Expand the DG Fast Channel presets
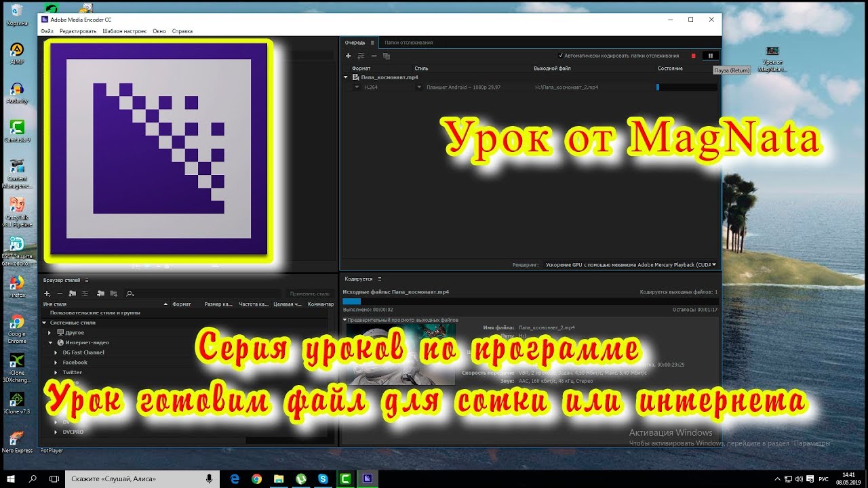 tap(56, 352)
